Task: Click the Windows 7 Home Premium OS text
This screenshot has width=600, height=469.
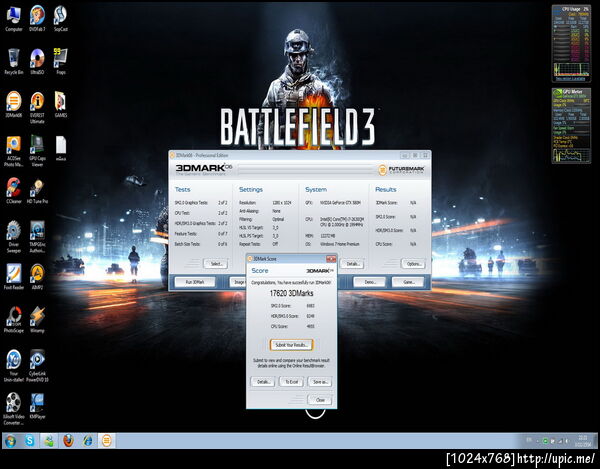Action: (339, 244)
